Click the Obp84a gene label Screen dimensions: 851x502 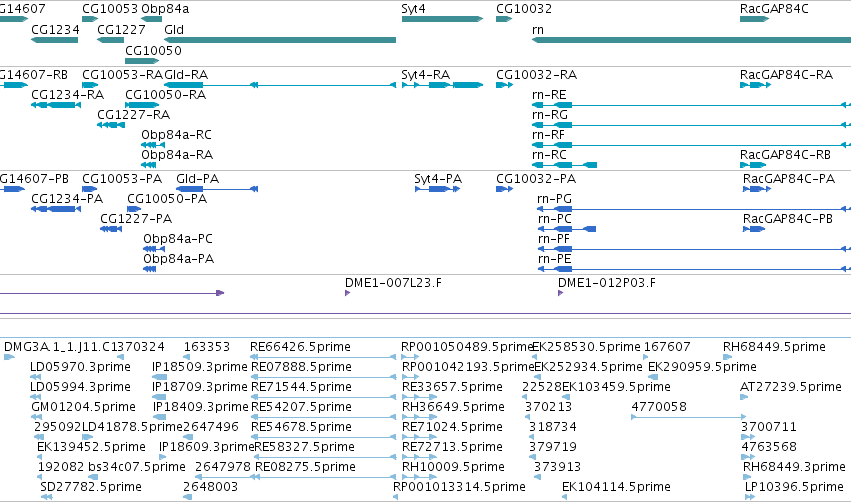[x=165, y=9]
